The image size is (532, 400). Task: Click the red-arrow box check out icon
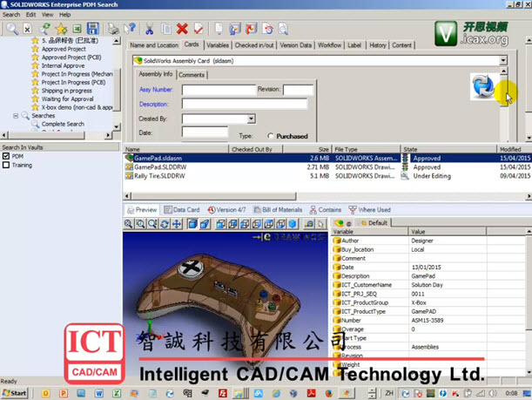(x=252, y=29)
